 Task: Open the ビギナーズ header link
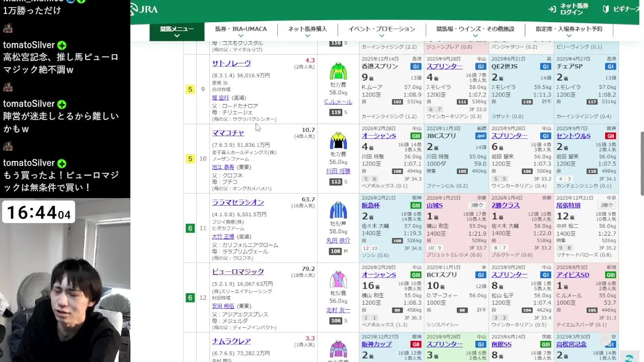coord(621,9)
